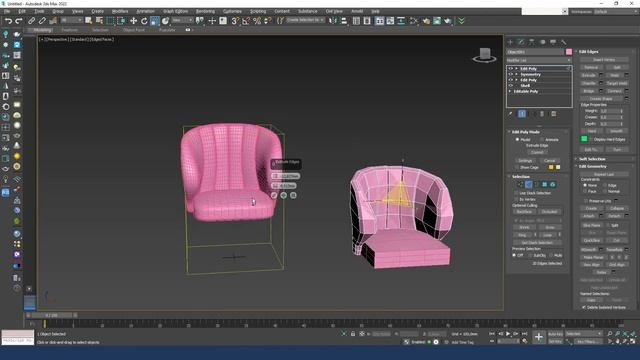Viewport: 640px width, 360px height.
Task: Open the Hierarchy panel tab
Action: coord(531,42)
